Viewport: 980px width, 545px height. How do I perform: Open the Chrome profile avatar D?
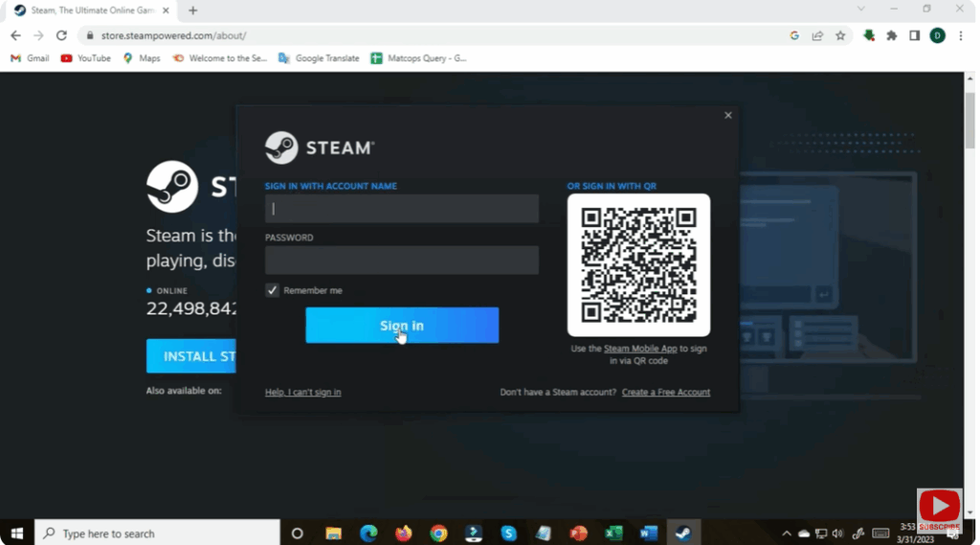[938, 35]
